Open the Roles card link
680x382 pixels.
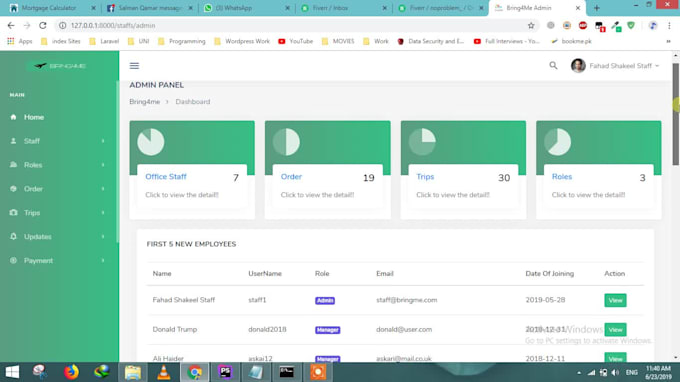point(562,176)
